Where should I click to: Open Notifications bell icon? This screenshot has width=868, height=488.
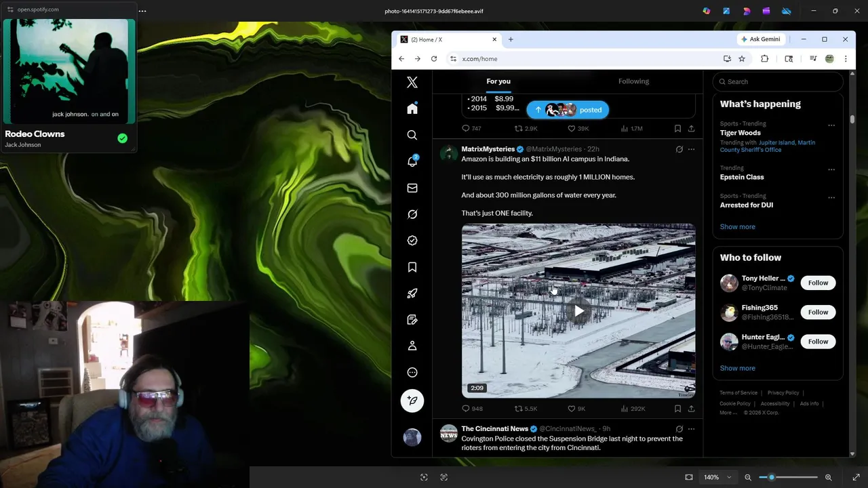tap(412, 161)
